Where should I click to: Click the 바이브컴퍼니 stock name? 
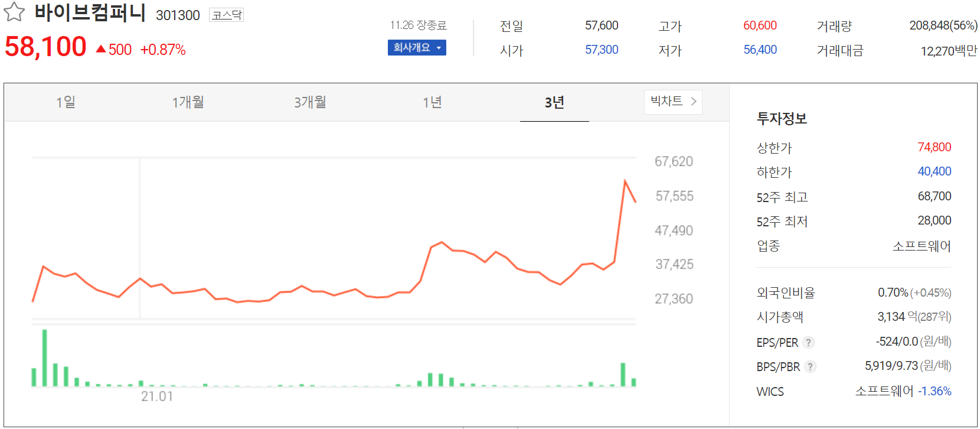click(x=90, y=12)
